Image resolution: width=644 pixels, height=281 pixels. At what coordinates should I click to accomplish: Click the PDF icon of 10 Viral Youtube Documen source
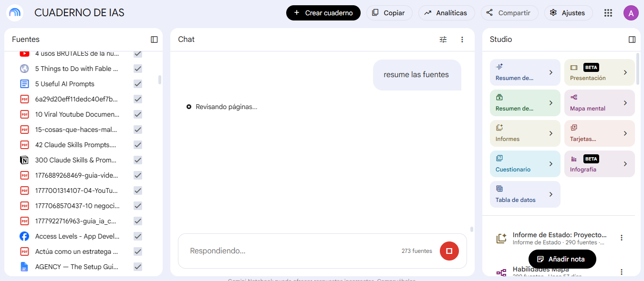24,114
